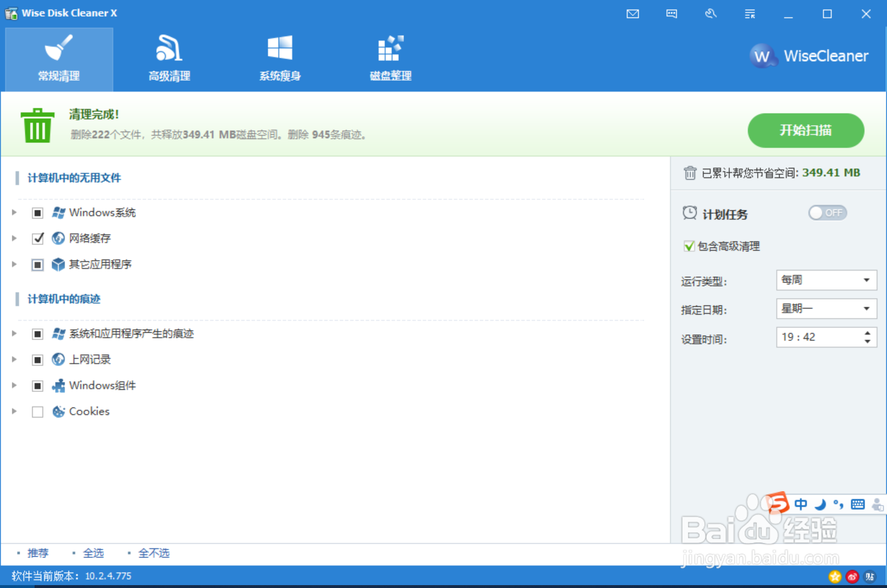Click the 开始扫描 button
This screenshot has width=887, height=588.
tap(806, 130)
